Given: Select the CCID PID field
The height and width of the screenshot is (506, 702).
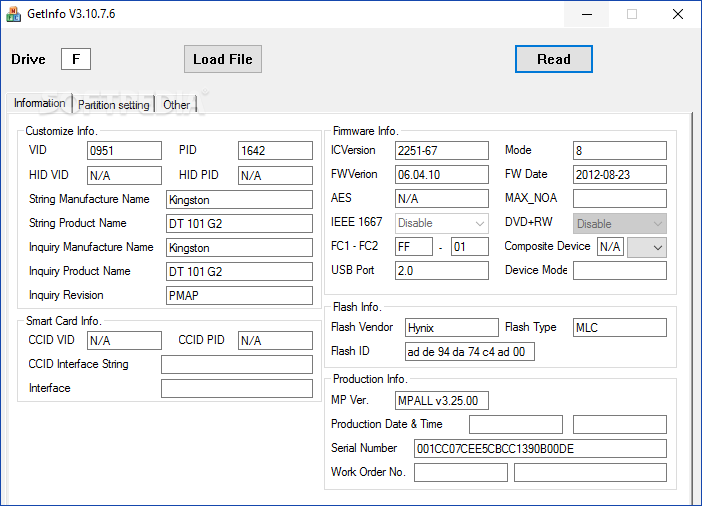Looking at the screenshot, I should tap(275, 340).
